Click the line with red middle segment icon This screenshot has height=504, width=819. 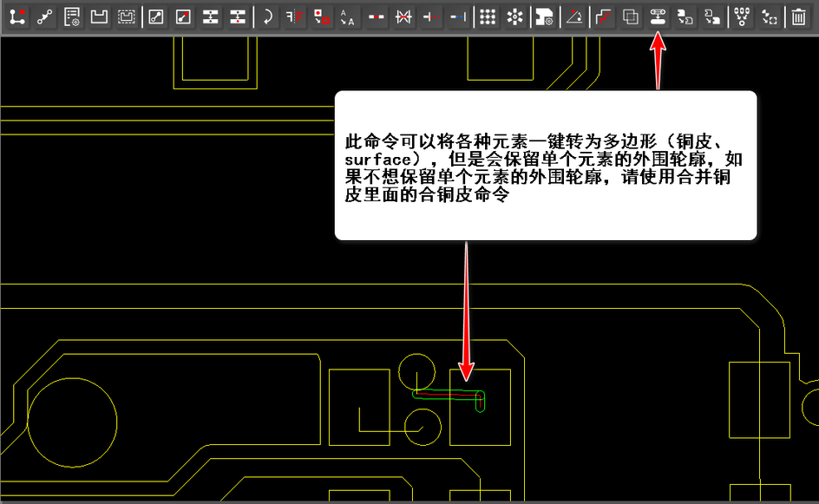[376, 16]
